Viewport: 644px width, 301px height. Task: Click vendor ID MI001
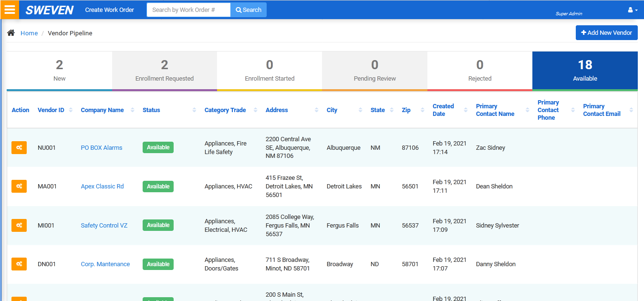click(x=46, y=225)
